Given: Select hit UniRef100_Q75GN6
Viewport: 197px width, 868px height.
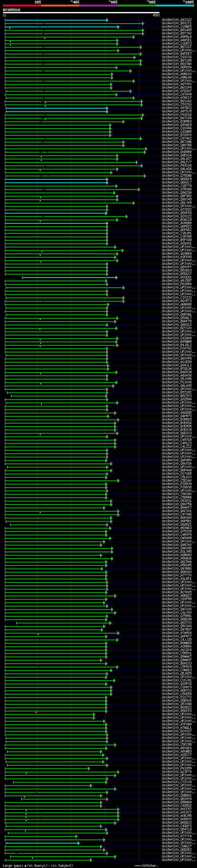Looking at the screenshot, I should [x=177, y=176].
